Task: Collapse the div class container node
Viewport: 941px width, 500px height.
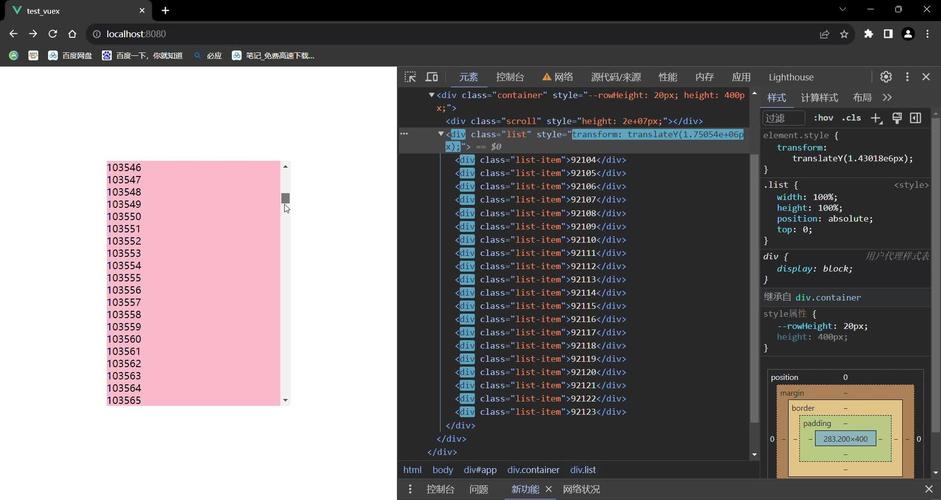Action: point(431,95)
